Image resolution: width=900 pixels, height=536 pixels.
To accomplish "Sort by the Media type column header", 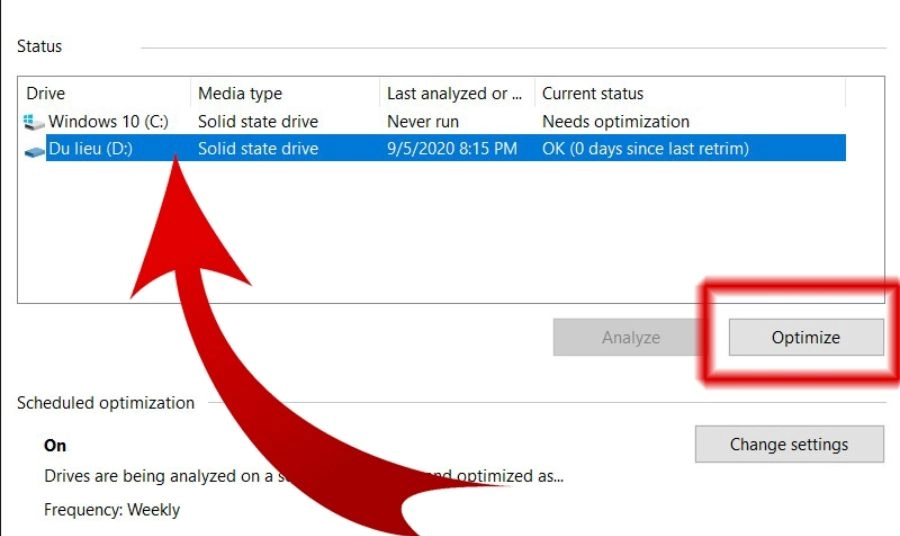I will (240, 93).
